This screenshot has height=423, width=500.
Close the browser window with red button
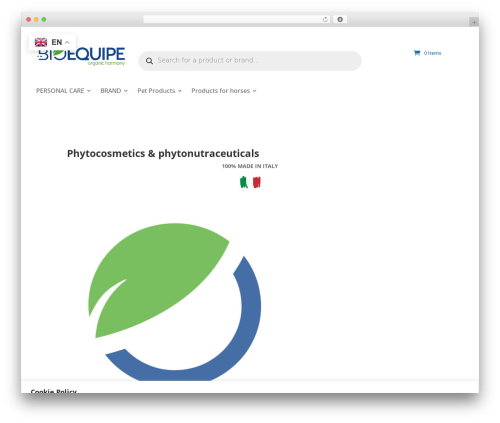click(x=29, y=19)
